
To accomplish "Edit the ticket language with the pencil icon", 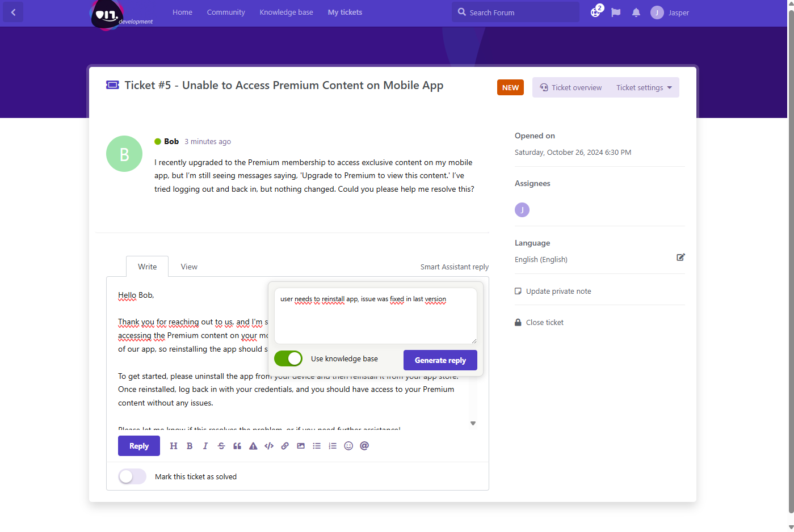I will click(x=680, y=257).
